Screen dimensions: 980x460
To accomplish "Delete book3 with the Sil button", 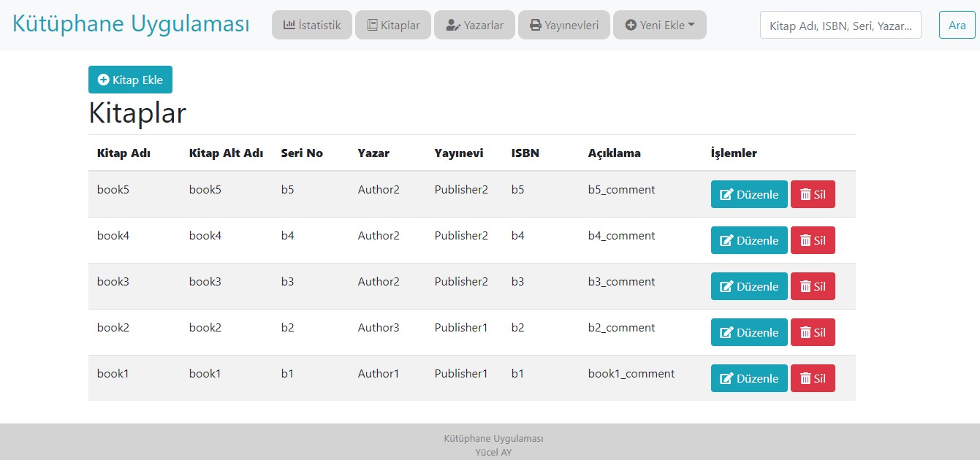I will point(813,286).
